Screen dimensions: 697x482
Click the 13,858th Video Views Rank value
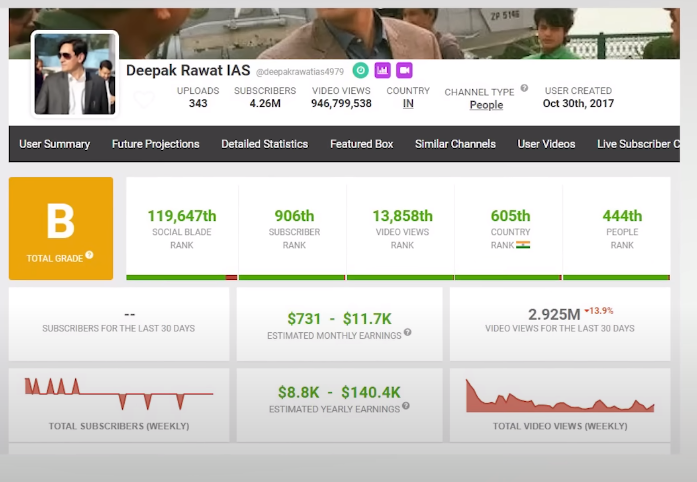[402, 216]
